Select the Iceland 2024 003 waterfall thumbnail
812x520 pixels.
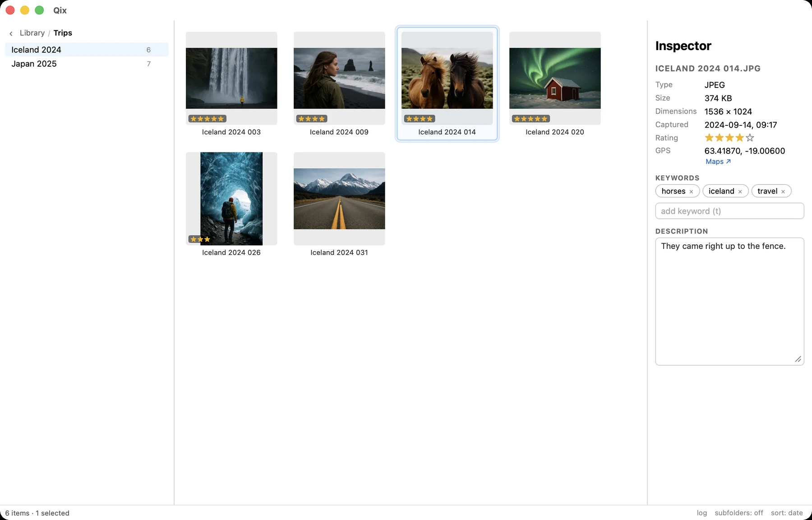[x=231, y=78]
